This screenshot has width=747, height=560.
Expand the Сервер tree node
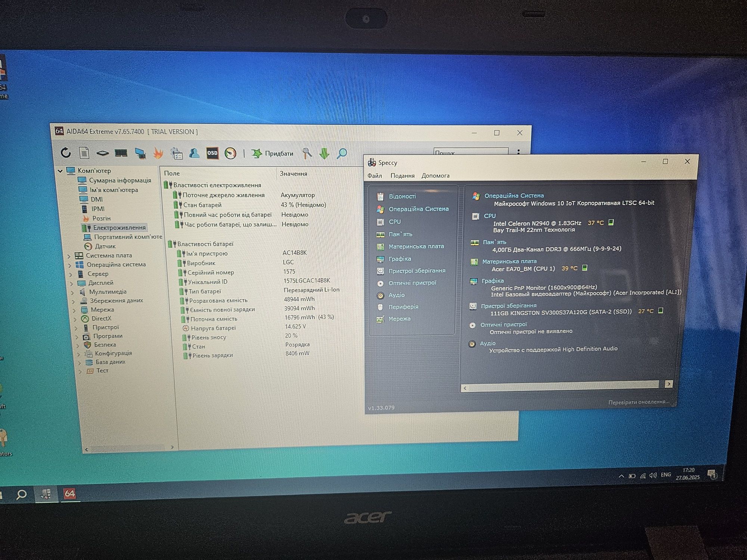click(x=71, y=274)
